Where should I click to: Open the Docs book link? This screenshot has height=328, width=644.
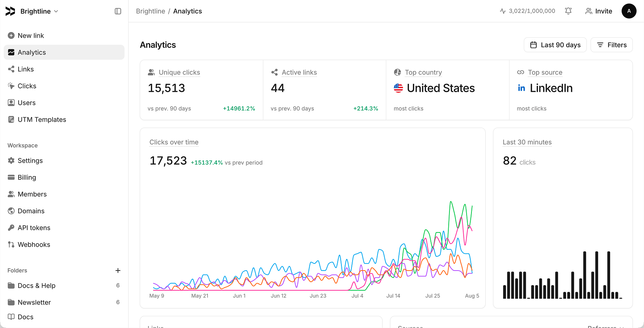tap(64, 317)
